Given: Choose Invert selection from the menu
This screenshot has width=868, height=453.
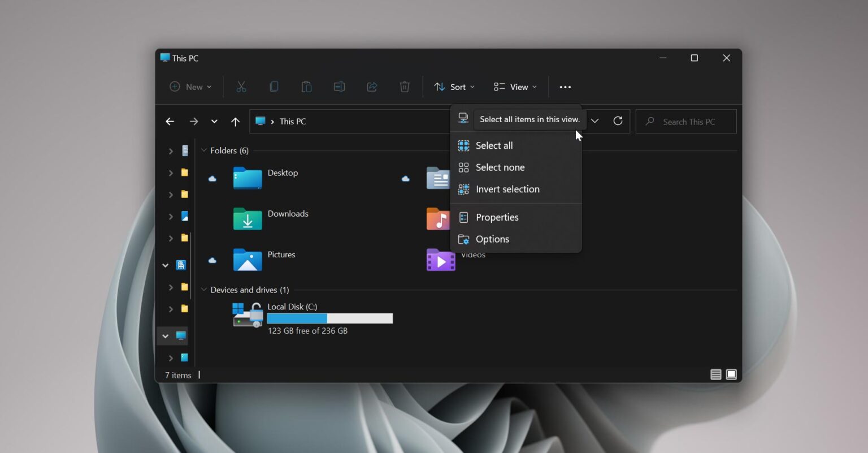Looking at the screenshot, I should coord(507,189).
